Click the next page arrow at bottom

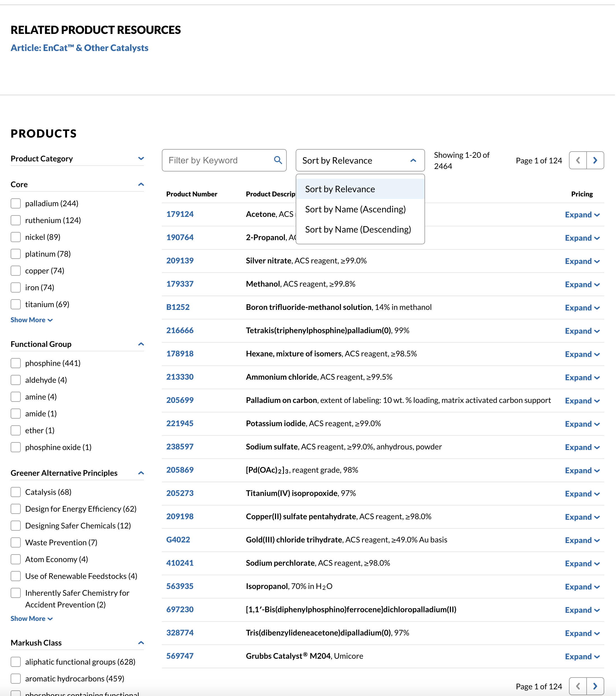pyautogui.click(x=595, y=686)
